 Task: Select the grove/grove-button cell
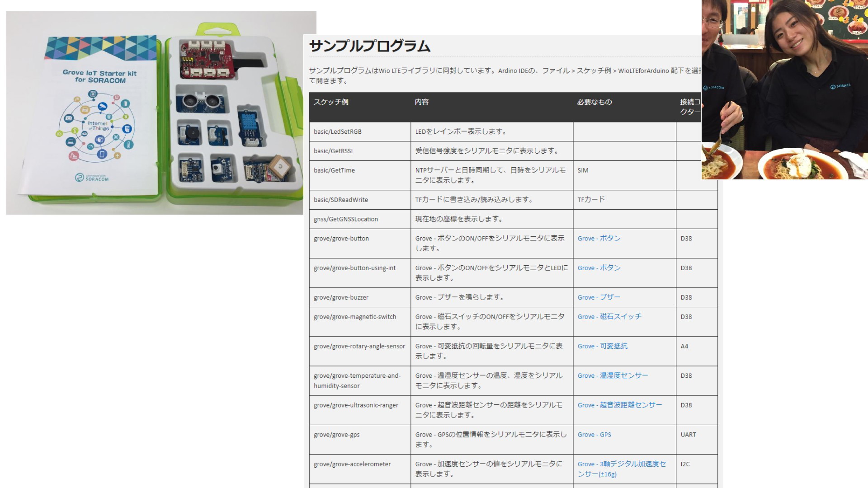[x=360, y=244]
